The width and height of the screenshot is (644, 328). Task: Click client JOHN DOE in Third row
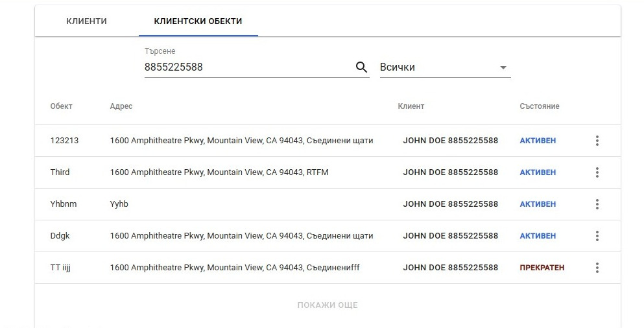451,172
